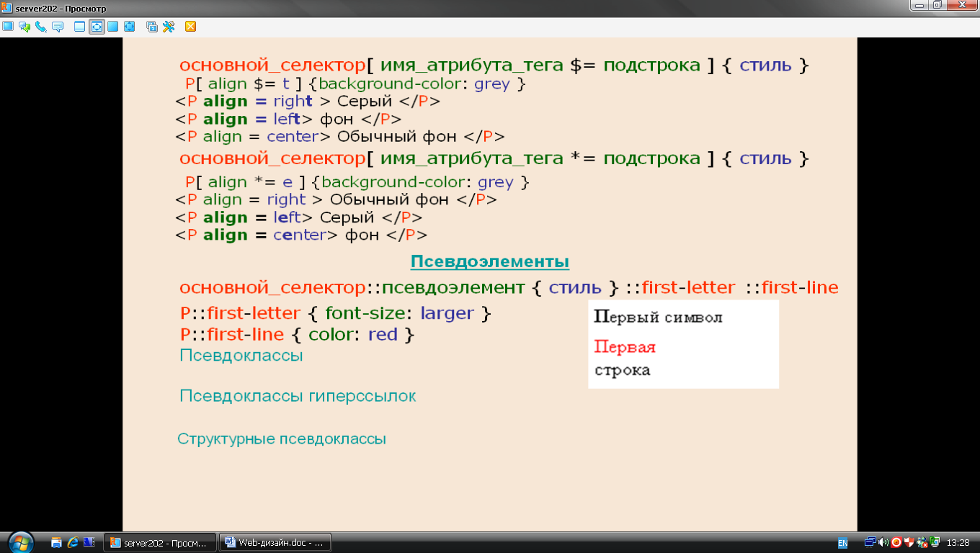Click the rule 'P::first-line { color: red }'
The width and height of the screenshot is (980, 553).
pyautogui.click(x=298, y=335)
